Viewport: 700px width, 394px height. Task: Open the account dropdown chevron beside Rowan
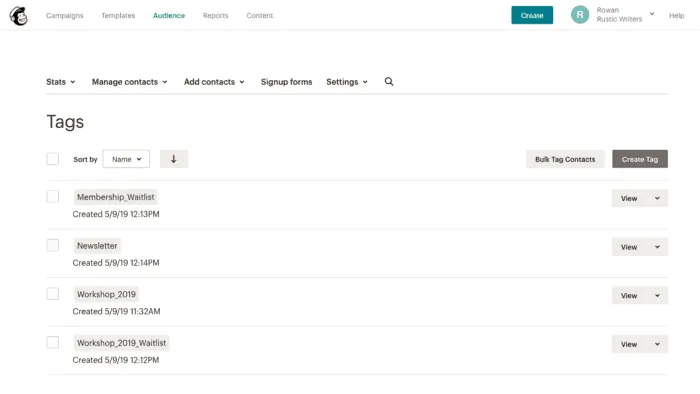click(652, 14)
